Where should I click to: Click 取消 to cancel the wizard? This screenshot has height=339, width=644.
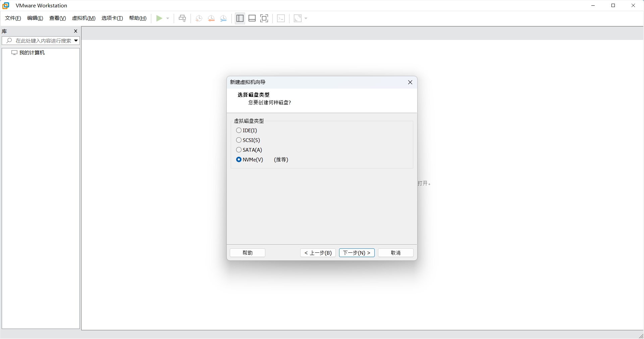(396, 253)
